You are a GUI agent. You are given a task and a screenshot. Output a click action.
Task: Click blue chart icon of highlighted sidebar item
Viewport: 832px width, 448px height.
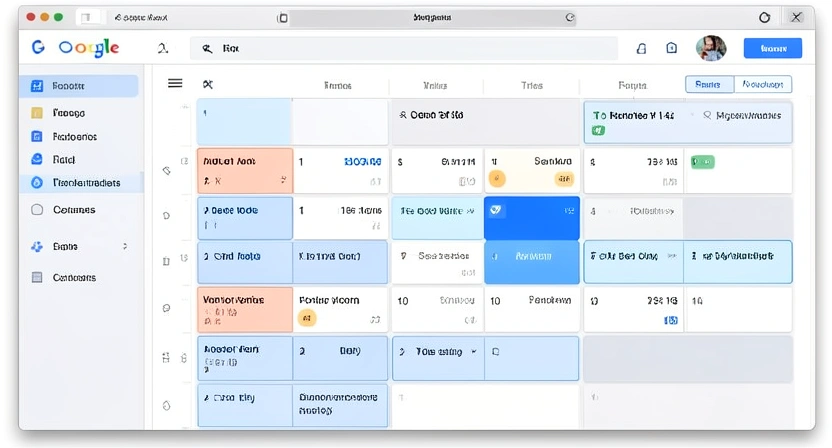[x=37, y=85]
